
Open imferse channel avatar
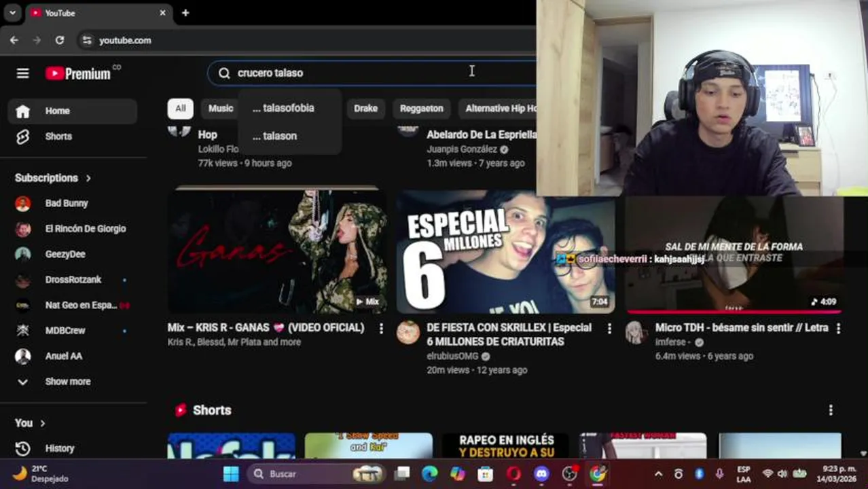click(636, 333)
